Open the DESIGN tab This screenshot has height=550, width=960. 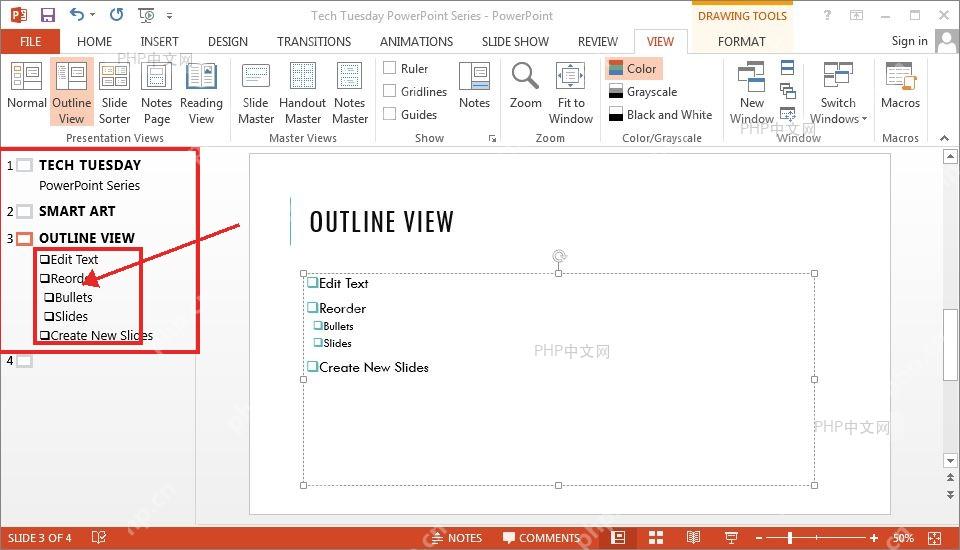pos(228,42)
